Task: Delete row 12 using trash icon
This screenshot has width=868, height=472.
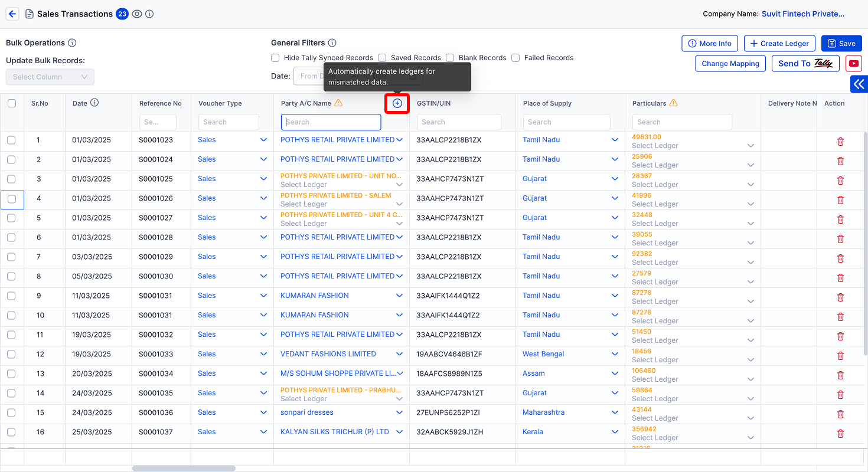Action: coord(841,356)
